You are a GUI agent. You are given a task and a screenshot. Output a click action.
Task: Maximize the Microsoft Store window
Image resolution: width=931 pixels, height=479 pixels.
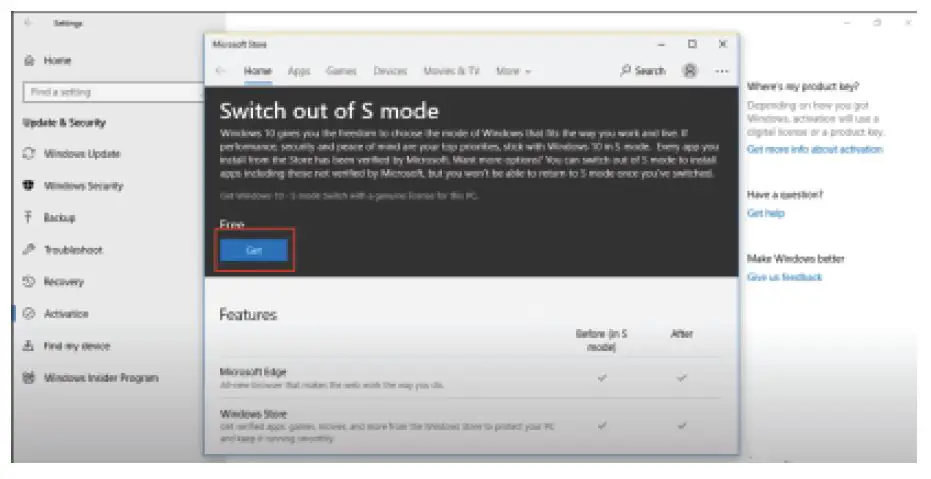coord(692,44)
